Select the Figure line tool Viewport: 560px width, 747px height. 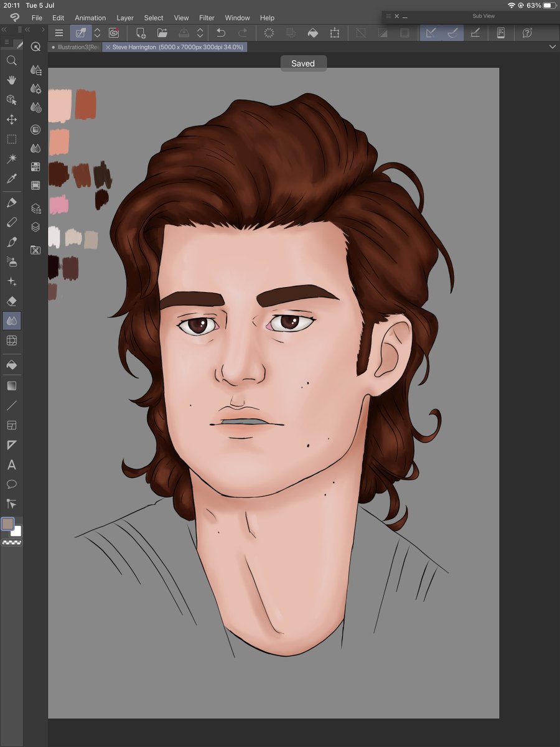point(11,406)
